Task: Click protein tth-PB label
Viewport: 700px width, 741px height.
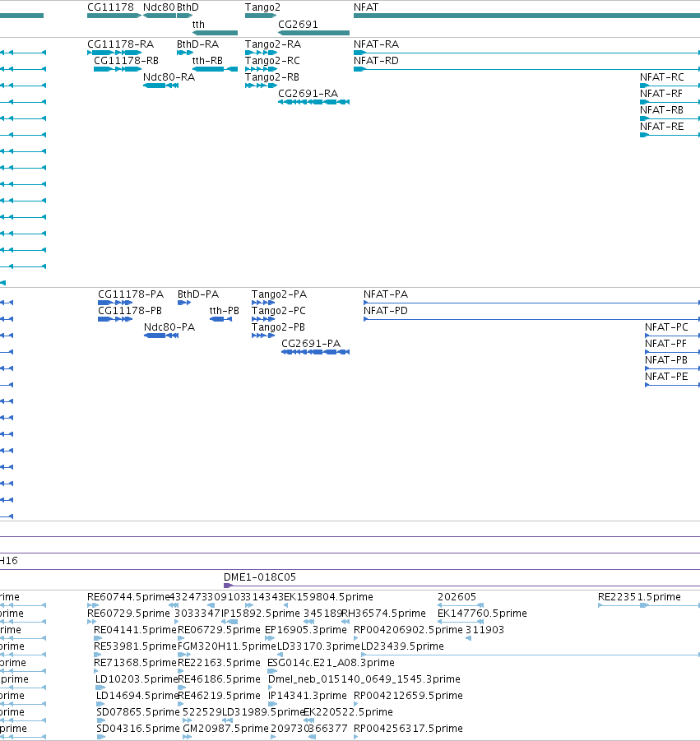Action: click(224, 311)
